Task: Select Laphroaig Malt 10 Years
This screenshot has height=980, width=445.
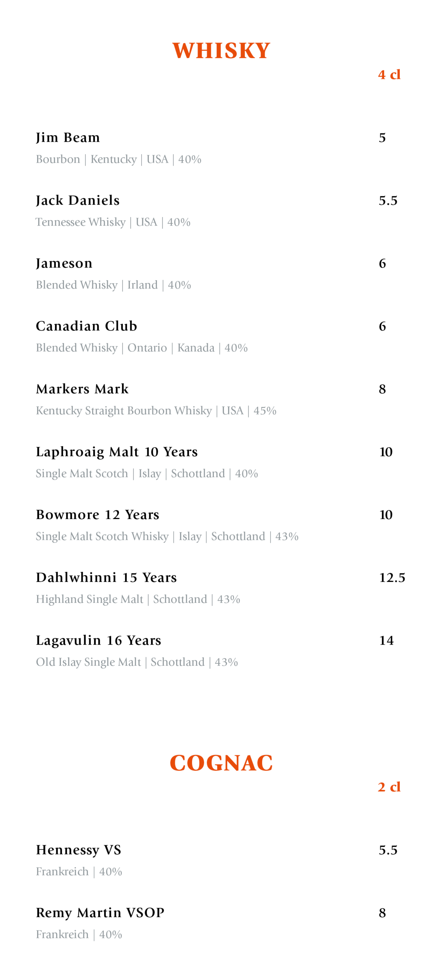Action: tap(117, 452)
